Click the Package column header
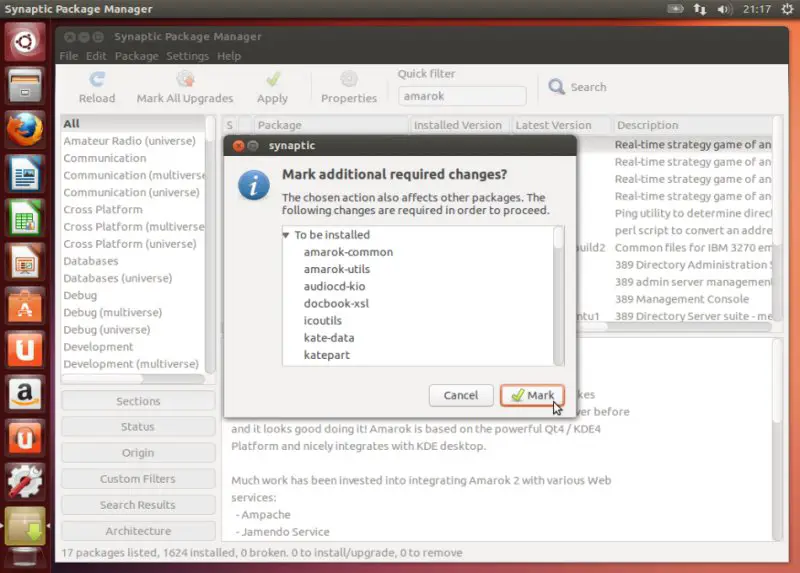This screenshot has width=800, height=573. click(x=331, y=125)
